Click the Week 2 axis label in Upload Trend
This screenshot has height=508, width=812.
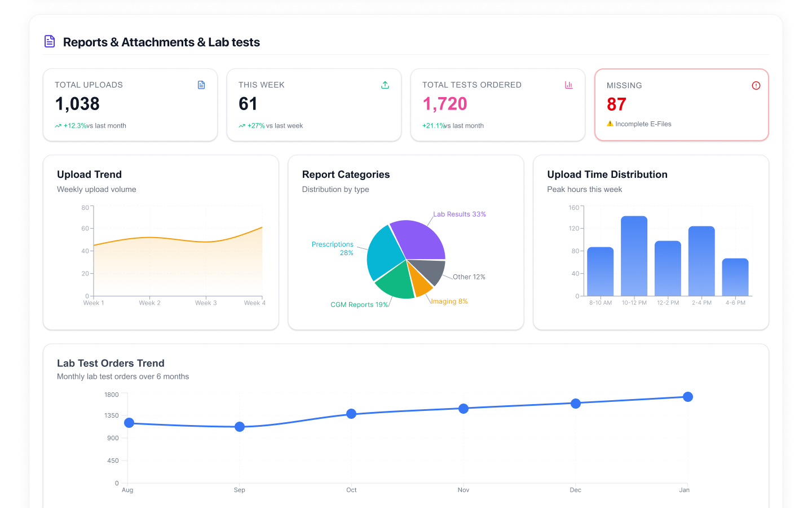pyautogui.click(x=149, y=303)
